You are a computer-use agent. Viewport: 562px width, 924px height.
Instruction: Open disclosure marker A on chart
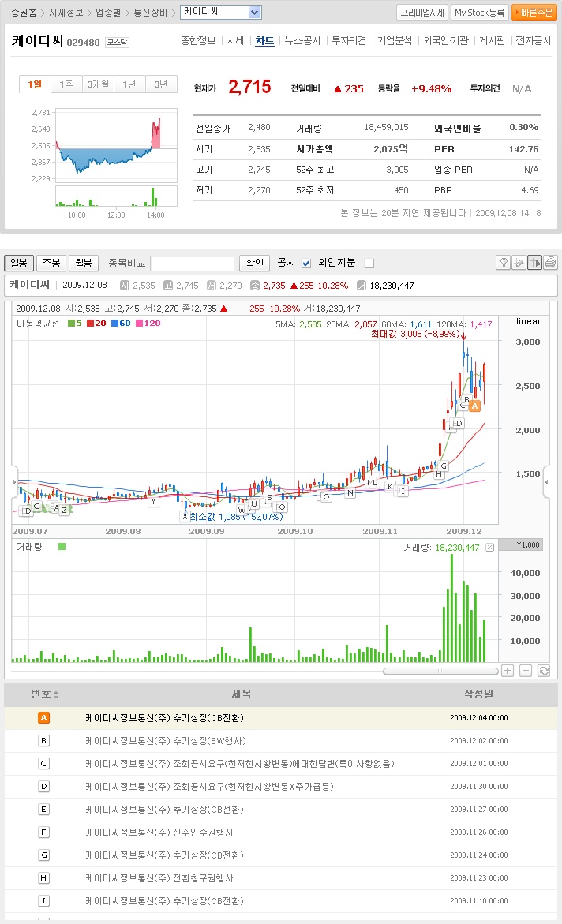(474, 406)
